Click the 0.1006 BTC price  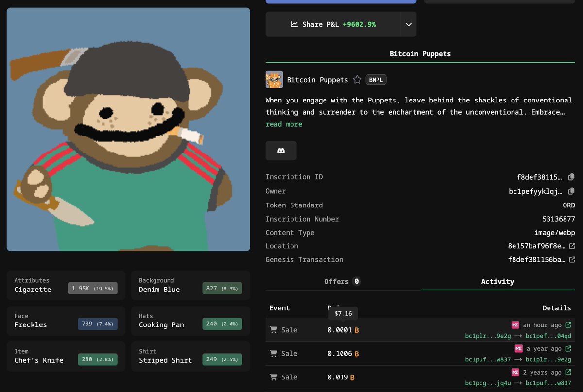343,353
